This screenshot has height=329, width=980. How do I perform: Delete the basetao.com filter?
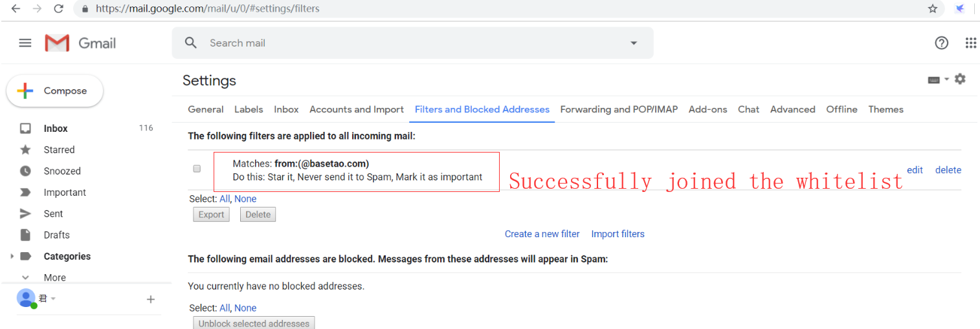tap(948, 170)
